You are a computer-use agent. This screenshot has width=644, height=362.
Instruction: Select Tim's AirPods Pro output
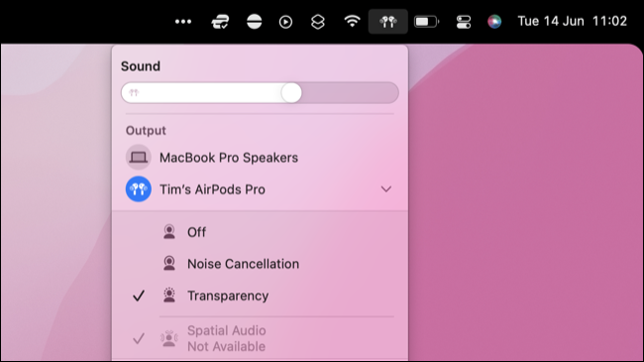260,189
